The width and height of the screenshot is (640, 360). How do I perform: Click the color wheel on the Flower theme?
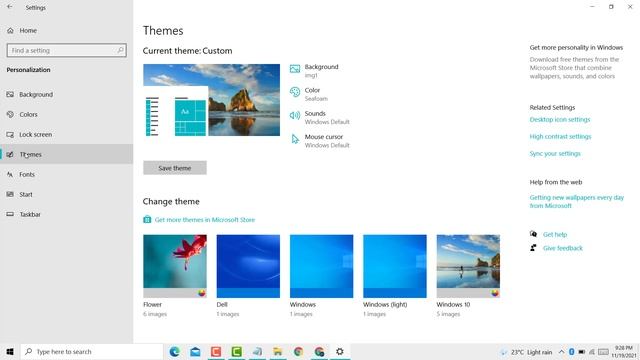click(x=202, y=293)
